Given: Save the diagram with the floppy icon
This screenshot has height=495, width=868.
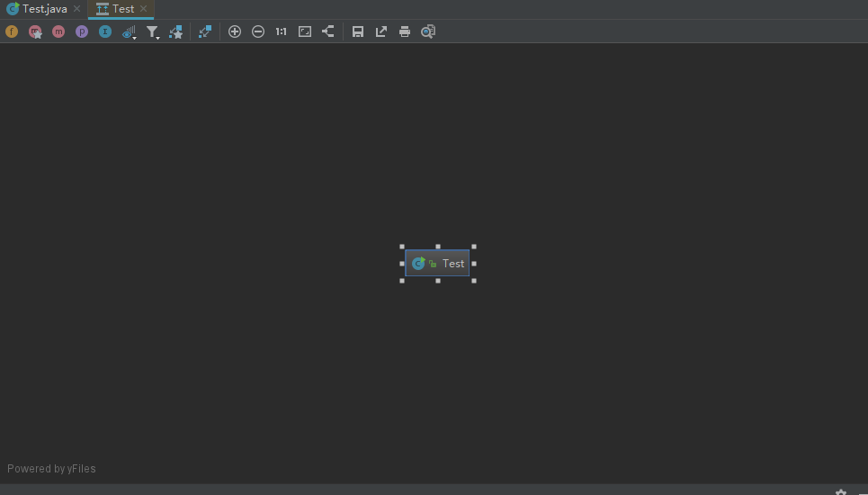Looking at the screenshot, I should tap(358, 31).
